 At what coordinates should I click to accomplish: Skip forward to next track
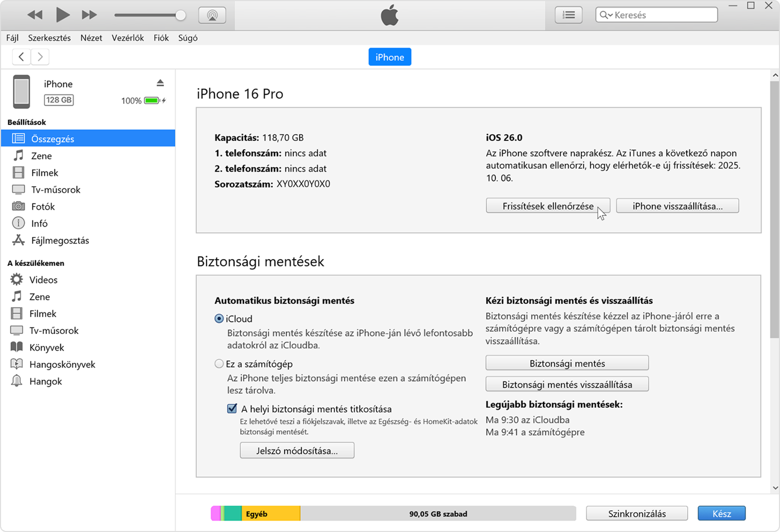89,15
